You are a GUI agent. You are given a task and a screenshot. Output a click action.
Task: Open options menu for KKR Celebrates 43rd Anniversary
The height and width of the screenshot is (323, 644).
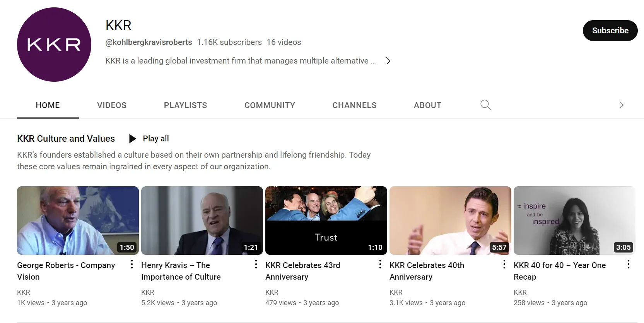point(380,265)
